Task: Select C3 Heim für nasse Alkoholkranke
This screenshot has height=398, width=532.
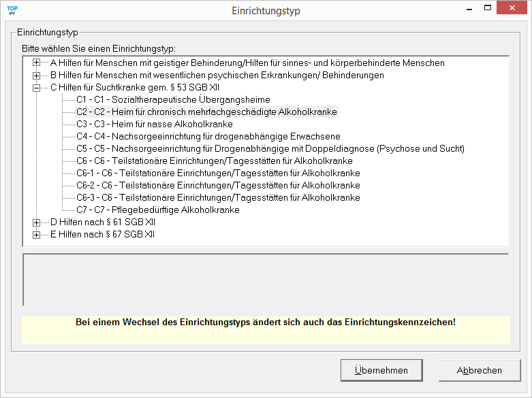Action: coord(155,125)
